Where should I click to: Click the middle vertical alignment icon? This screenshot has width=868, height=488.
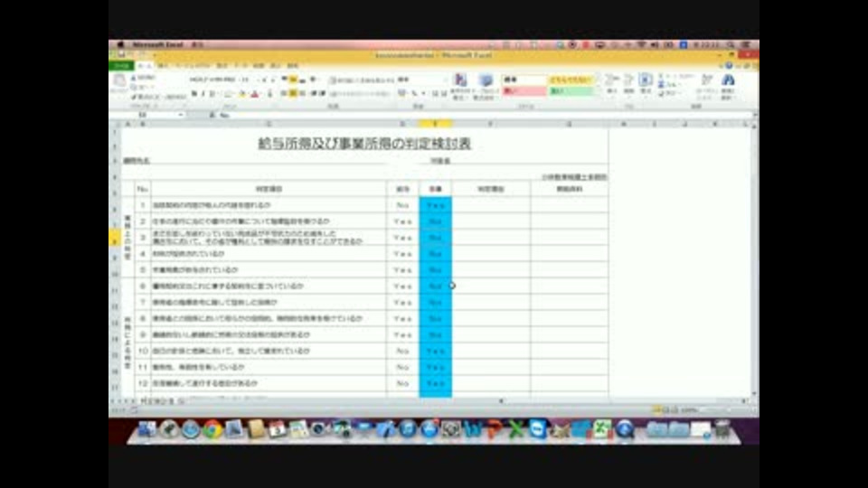[293, 80]
